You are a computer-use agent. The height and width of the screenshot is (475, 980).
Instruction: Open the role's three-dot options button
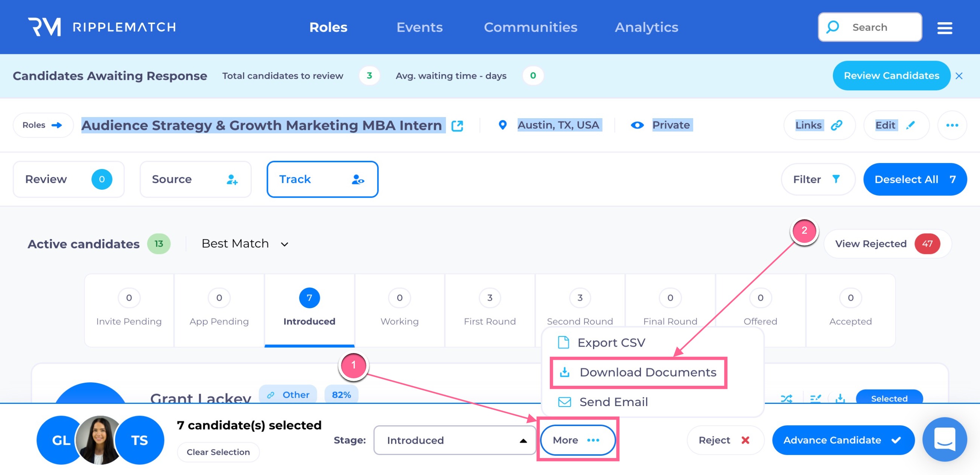952,125
